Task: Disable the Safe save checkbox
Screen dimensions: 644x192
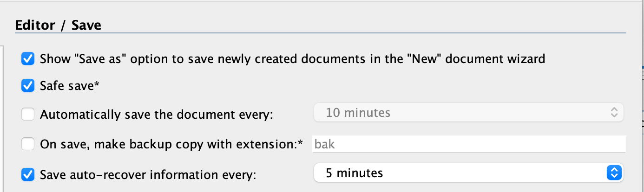Action: click(28, 86)
